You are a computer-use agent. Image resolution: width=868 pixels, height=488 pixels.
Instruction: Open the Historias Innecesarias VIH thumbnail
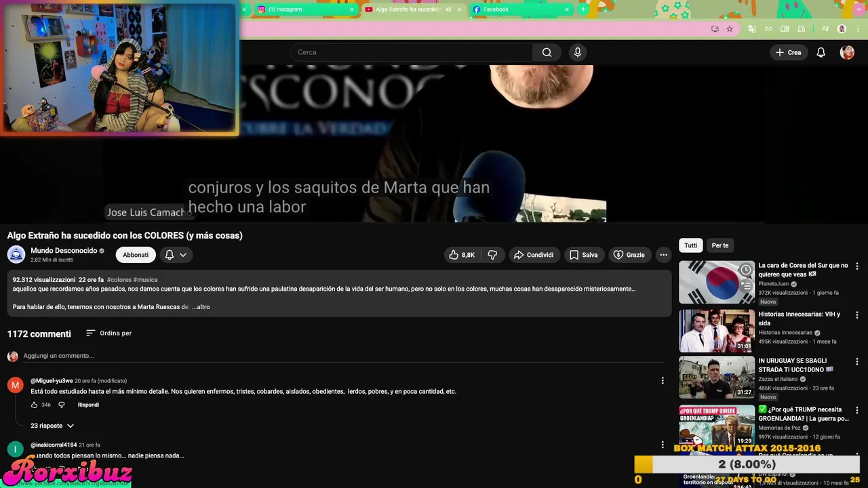pos(717,331)
